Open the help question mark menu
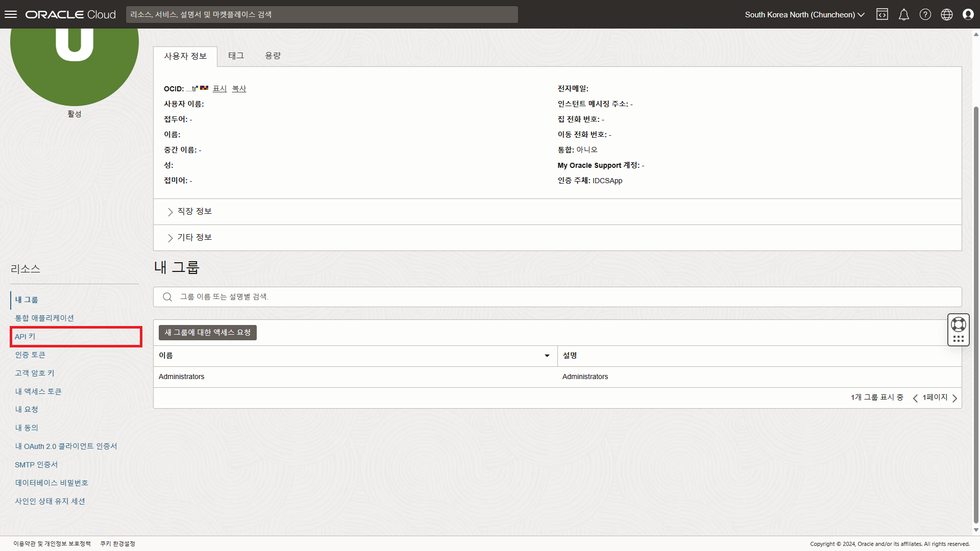The width and height of the screenshot is (980, 551). click(x=925, y=14)
